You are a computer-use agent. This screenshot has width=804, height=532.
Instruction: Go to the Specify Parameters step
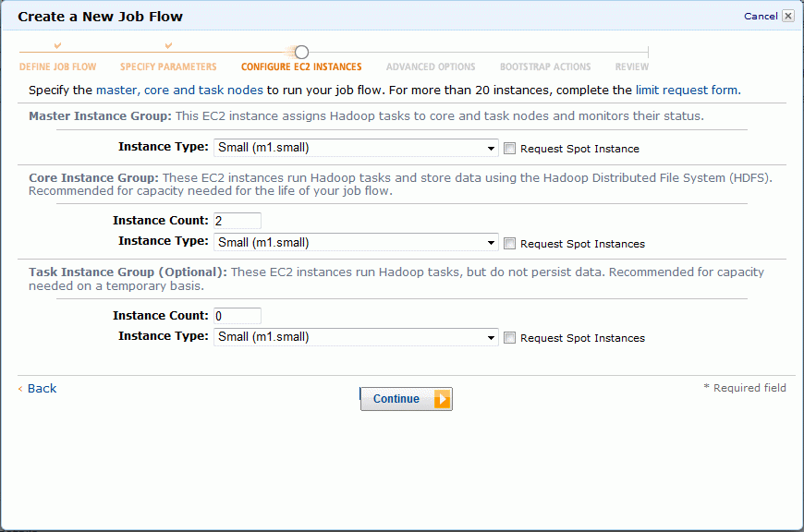[x=168, y=66]
